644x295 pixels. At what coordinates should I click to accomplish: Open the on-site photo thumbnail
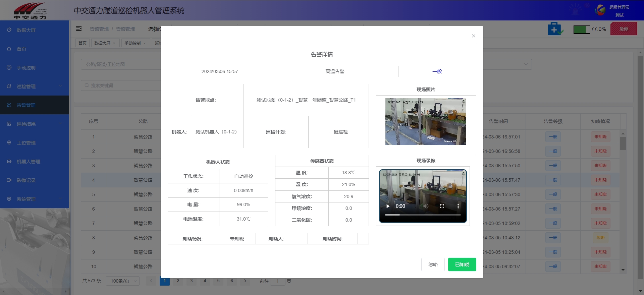426,122
